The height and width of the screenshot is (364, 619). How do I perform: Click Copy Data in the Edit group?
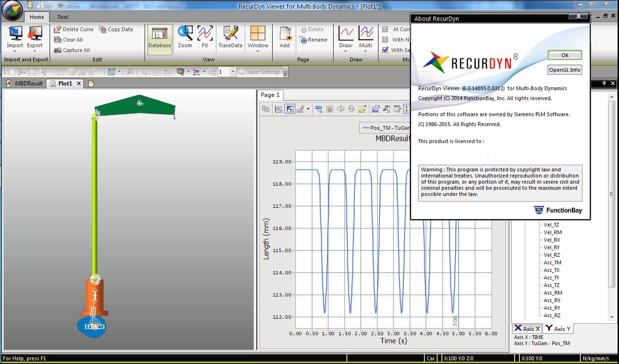[116, 29]
